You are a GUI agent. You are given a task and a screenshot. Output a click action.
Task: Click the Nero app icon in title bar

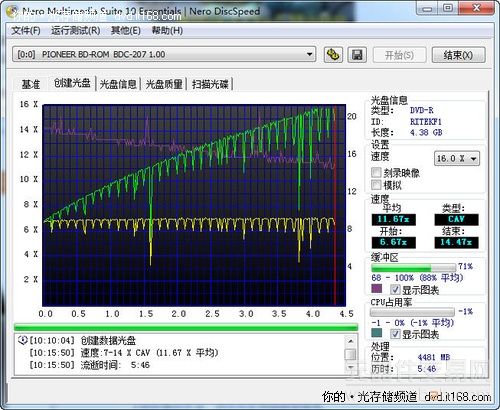tap(12, 11)
